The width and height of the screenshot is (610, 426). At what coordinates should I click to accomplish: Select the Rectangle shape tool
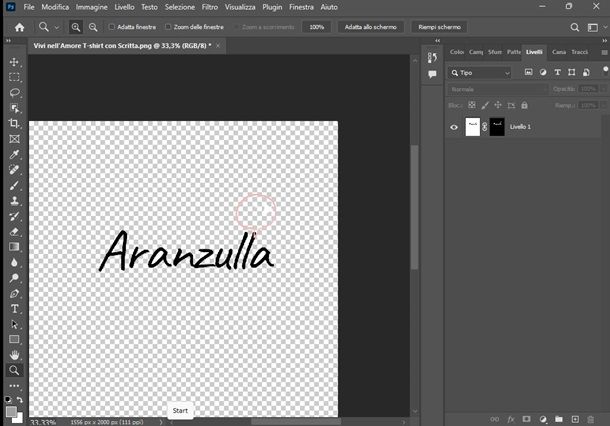coord(14,340)
